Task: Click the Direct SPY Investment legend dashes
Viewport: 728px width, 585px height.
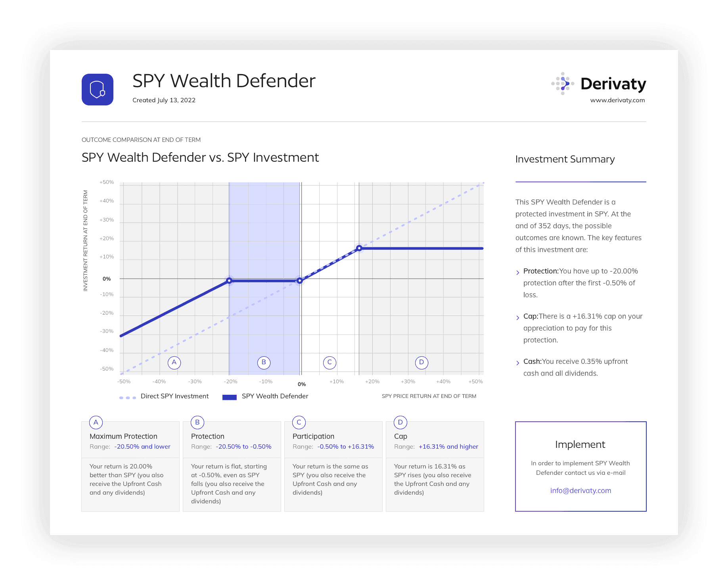Action: [x=128, y=398]
